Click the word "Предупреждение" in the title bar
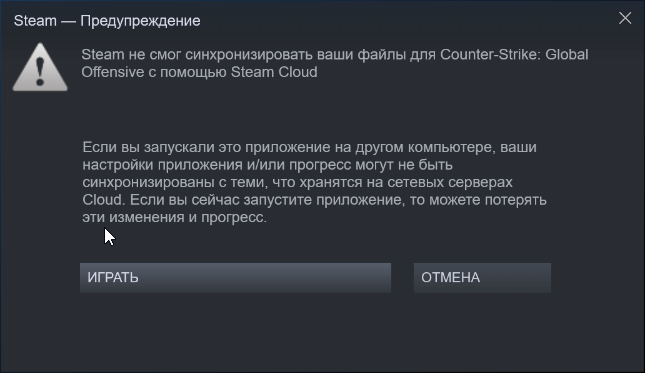Viewport: 645px width, 373px height. click(x=140, y=21)
